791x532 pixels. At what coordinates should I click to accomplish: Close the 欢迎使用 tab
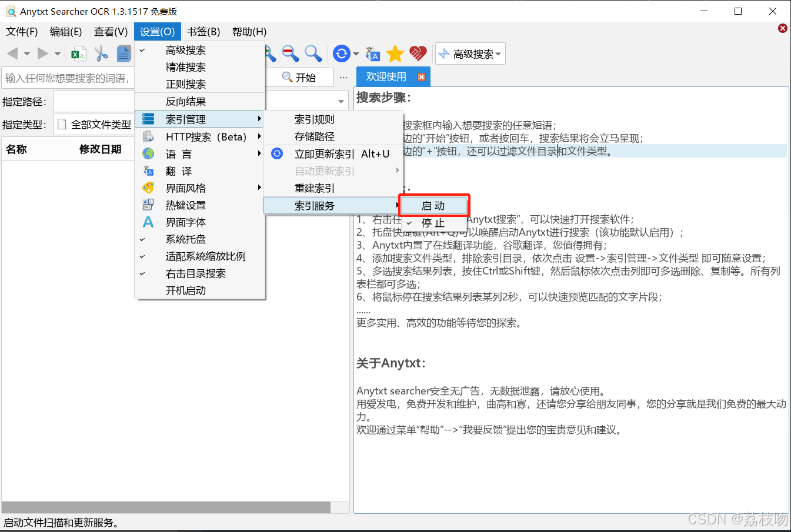pos(422,77)
